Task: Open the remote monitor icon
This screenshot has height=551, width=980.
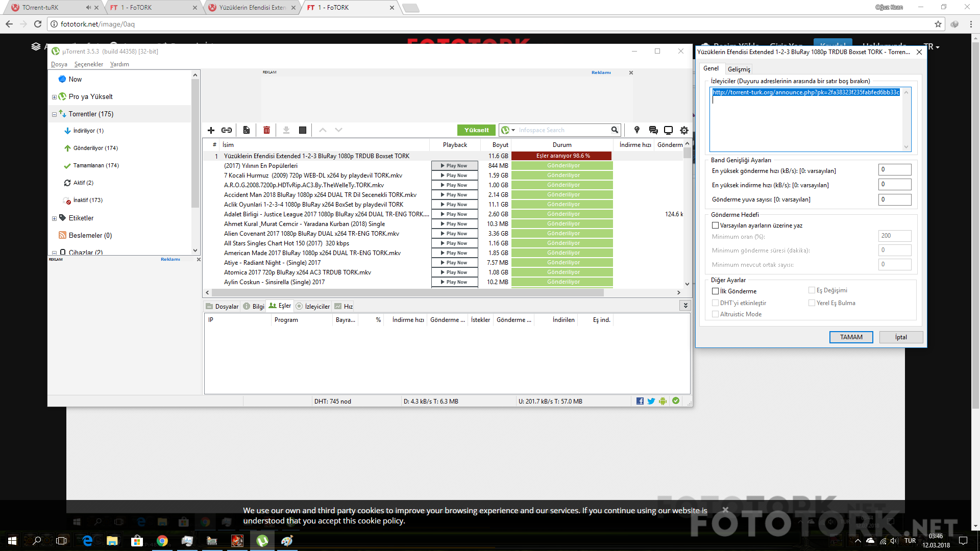Action: (x=669, y=130)
